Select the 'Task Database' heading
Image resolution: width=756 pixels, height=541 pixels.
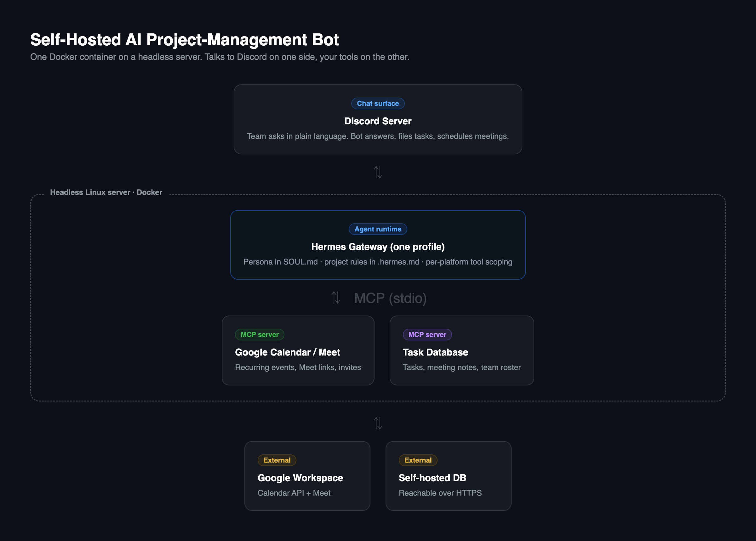coord(435,352)
